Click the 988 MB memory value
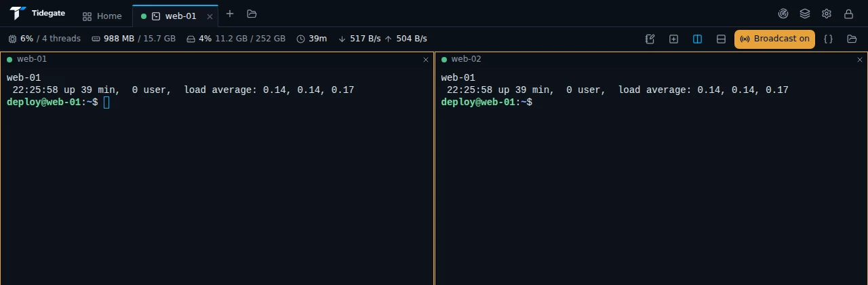The height and width of the screenshot is (285, 868). click(119, 39)
